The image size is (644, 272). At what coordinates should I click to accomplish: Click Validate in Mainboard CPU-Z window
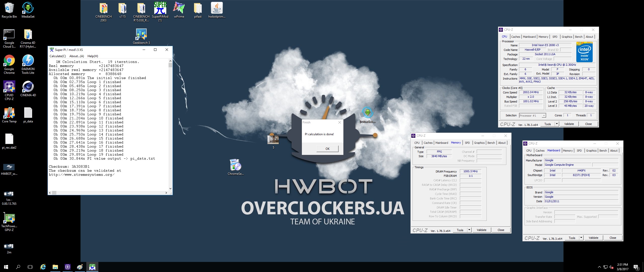(x=593, y=238)
